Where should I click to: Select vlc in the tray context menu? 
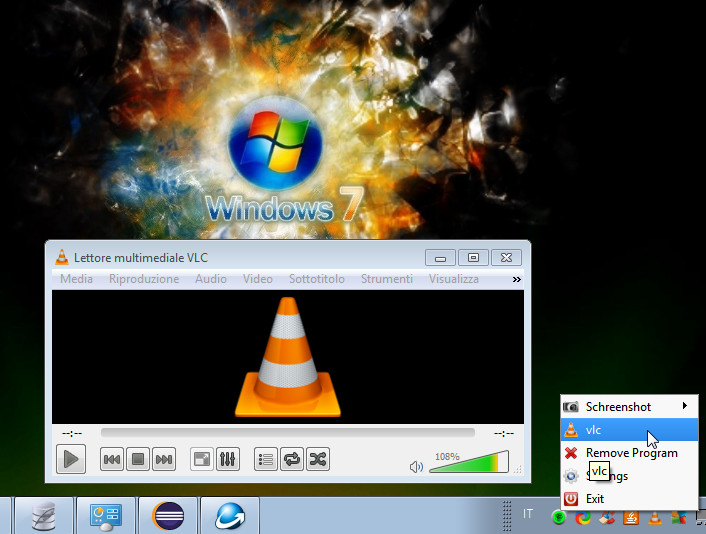click(x=629, y=430)
